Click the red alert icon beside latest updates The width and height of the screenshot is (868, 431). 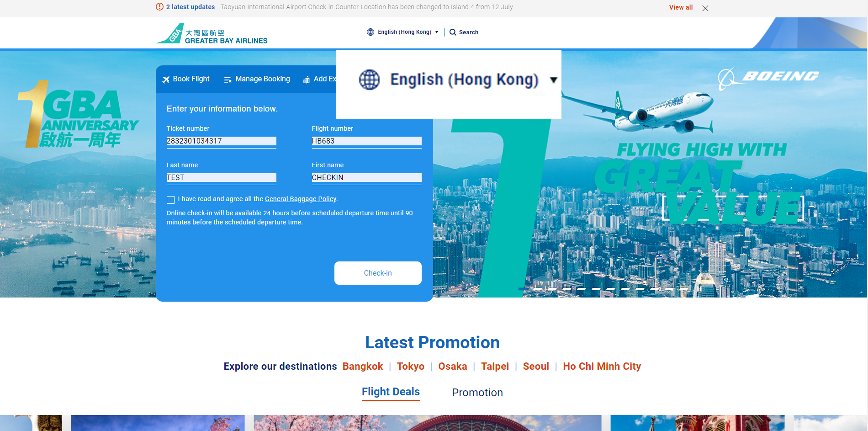[x=159, y=7]
